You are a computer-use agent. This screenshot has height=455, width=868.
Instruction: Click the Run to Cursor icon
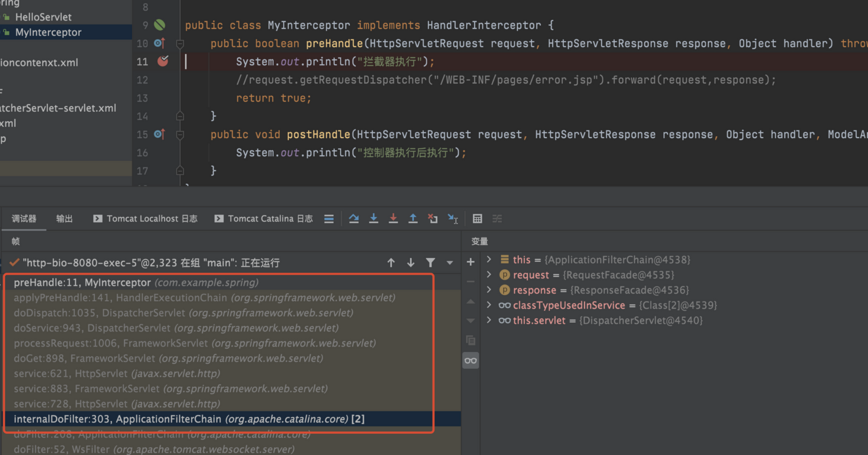pyautogui.click(x=453, y=219)
